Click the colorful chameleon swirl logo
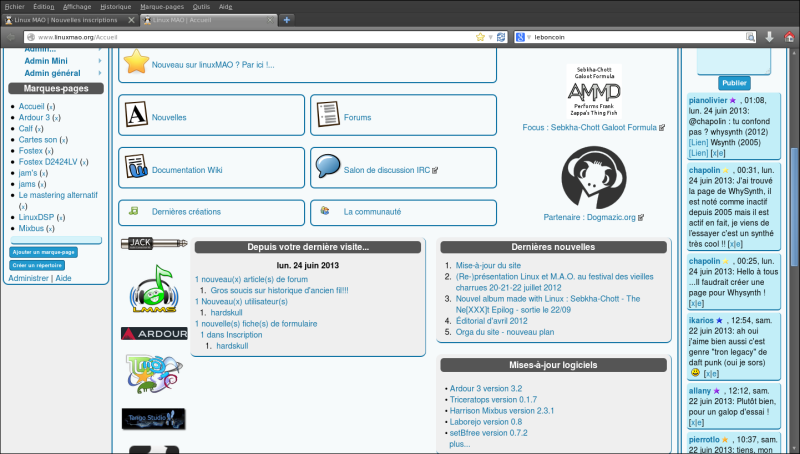800x454 pixels. [154, 374]
